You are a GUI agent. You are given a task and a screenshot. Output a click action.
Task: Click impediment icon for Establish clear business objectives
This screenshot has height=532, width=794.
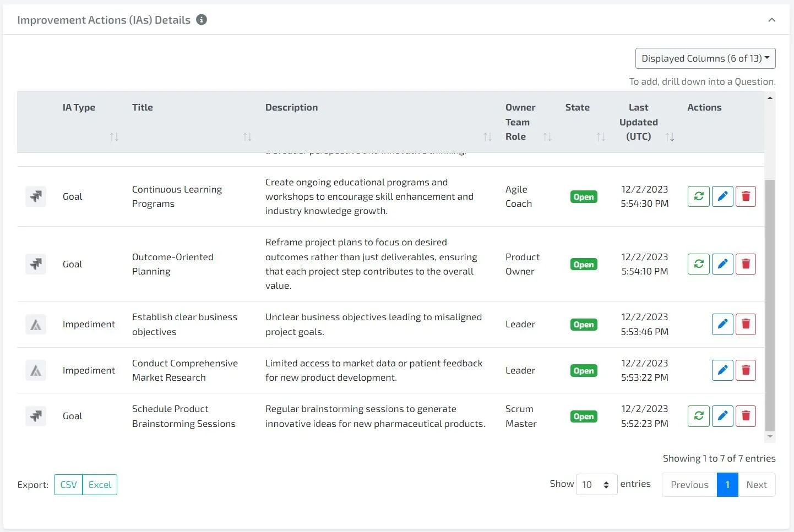(36, 325)
